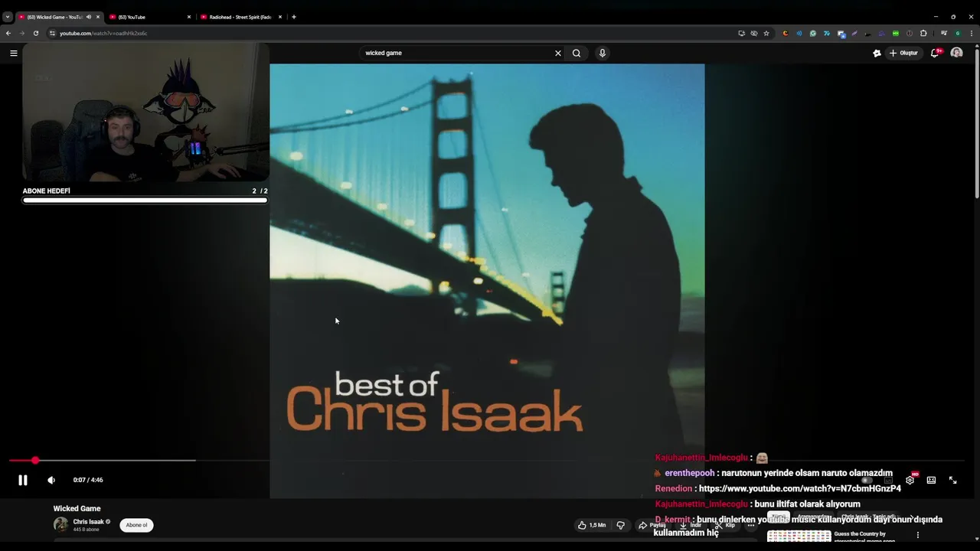Clear the search query with X
Image resolution: width=980 pixels, height=551 pixels.
click(x=558, y=53)
